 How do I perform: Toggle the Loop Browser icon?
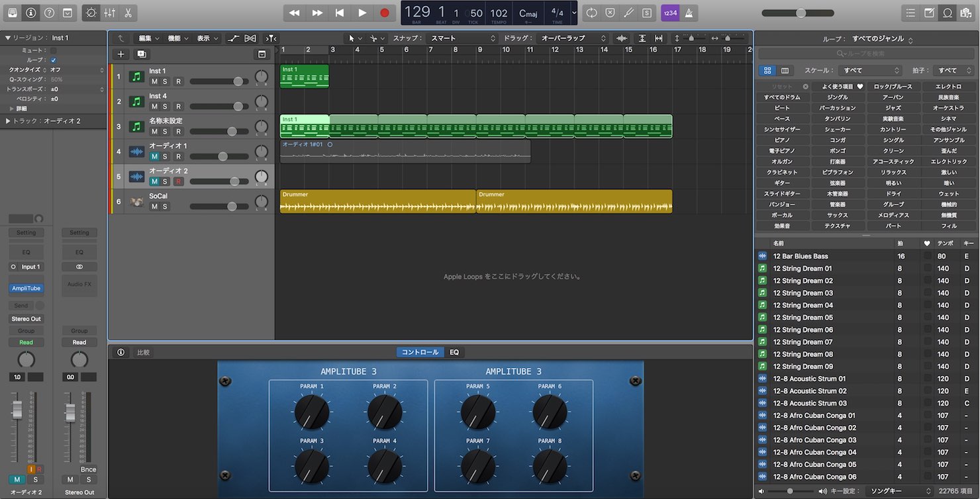click(x=947, y=13)
